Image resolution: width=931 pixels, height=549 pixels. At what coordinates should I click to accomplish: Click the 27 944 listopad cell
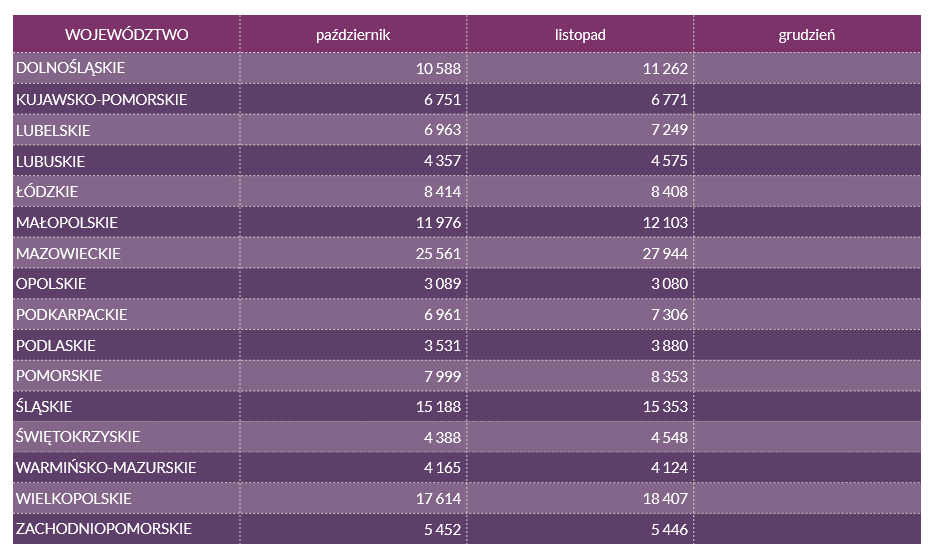coord(664,253)
